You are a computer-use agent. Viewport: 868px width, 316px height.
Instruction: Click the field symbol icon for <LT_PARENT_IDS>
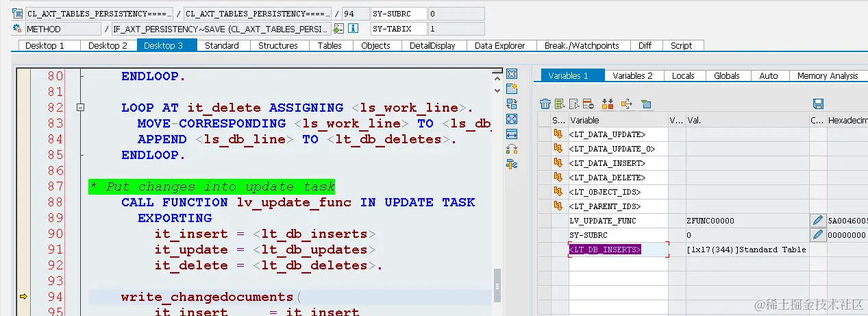pos(558,206)
